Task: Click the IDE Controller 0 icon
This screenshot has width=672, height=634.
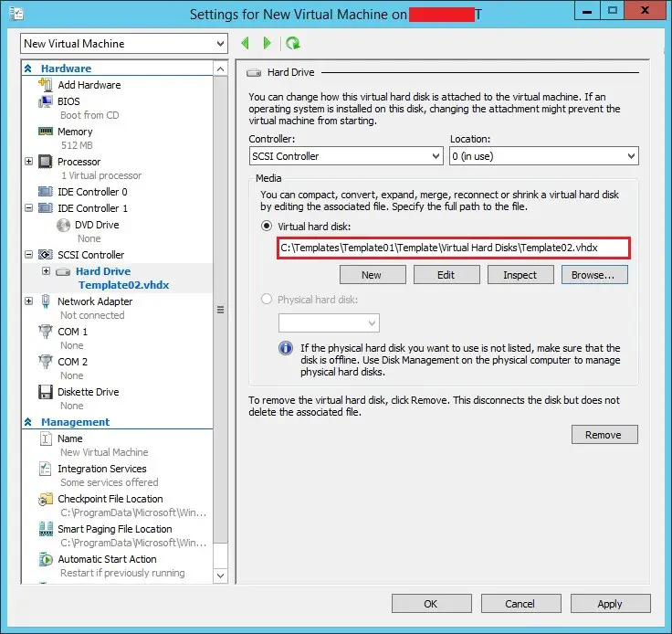Action: point(46,191)
